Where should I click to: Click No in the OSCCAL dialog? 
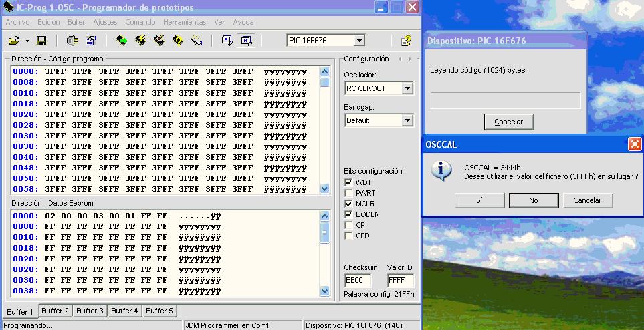point(533,200)
